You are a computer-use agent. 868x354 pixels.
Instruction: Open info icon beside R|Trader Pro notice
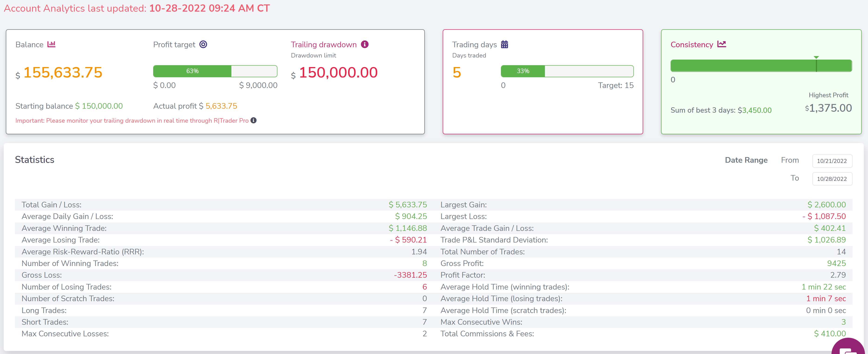(x=253, y=120)
